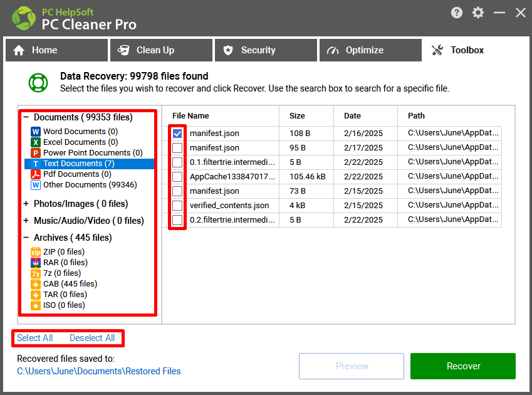Select Pdf Documents (0) entry
This screenshot has width=532, height=395.
tap(77, 174)
